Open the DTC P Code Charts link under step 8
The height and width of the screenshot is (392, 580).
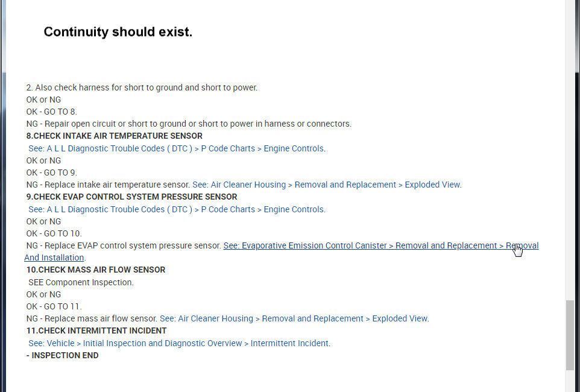(177, 148)
